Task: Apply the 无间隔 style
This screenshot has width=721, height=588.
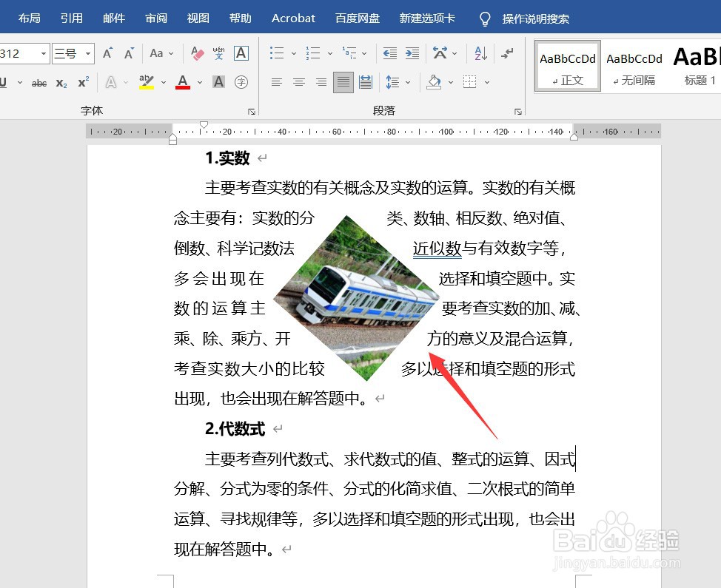Action: [x=634, y=67]
